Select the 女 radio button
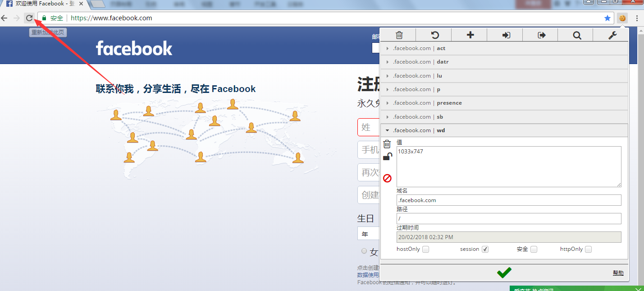Screen dimensions: 644x291 click(x=364, y=251)
